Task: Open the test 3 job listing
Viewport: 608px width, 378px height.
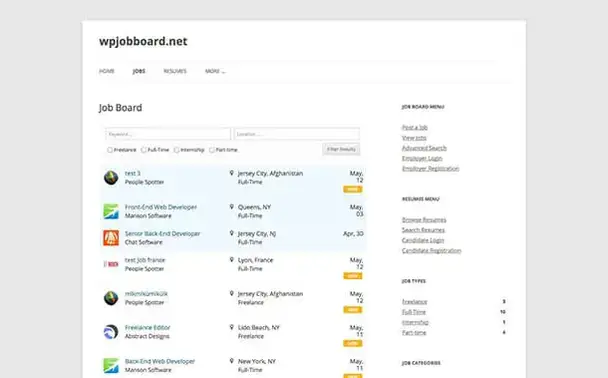Action: click(133, 173)
